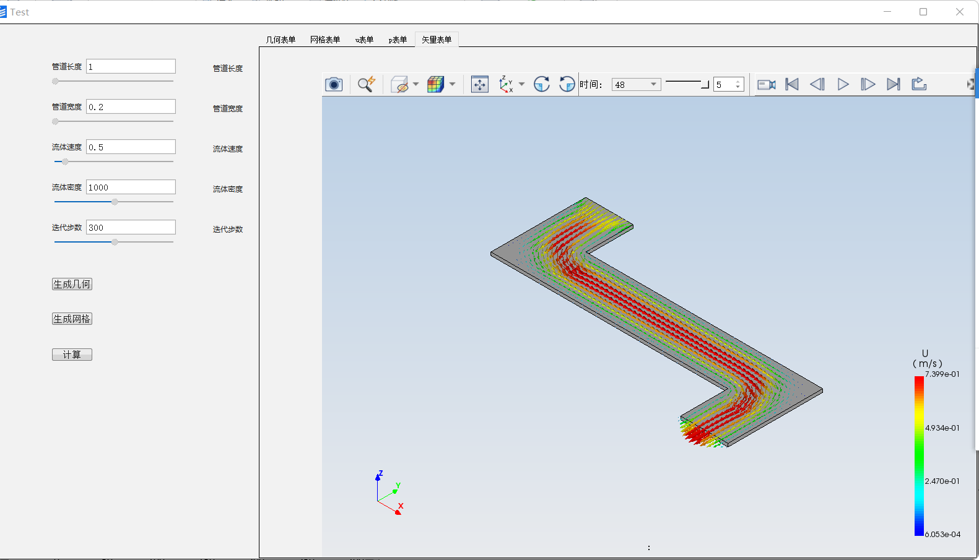Click the colored cube representation icon
This screenshot has height=560, width=979.
pyautogui.click(x=436, y=84)
